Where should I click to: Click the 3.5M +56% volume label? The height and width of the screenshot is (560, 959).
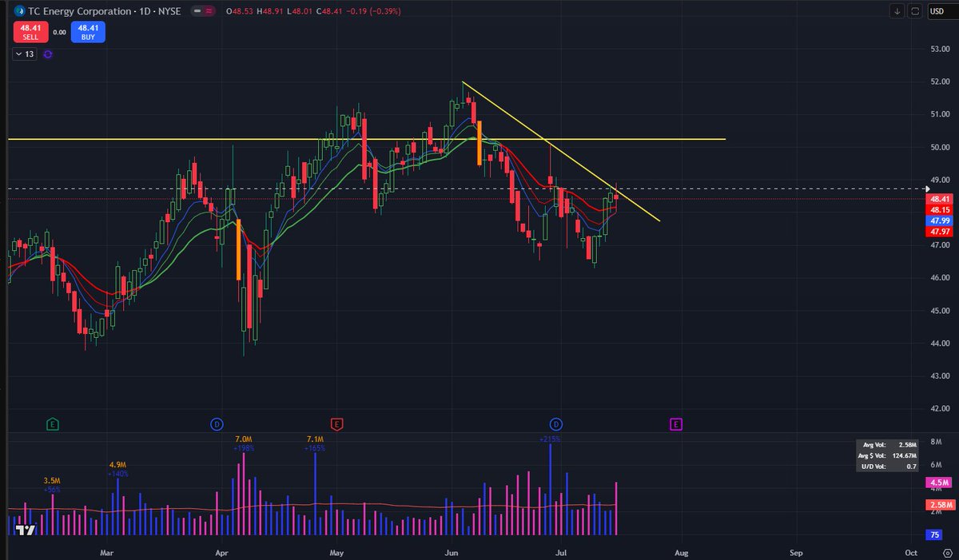53,484
